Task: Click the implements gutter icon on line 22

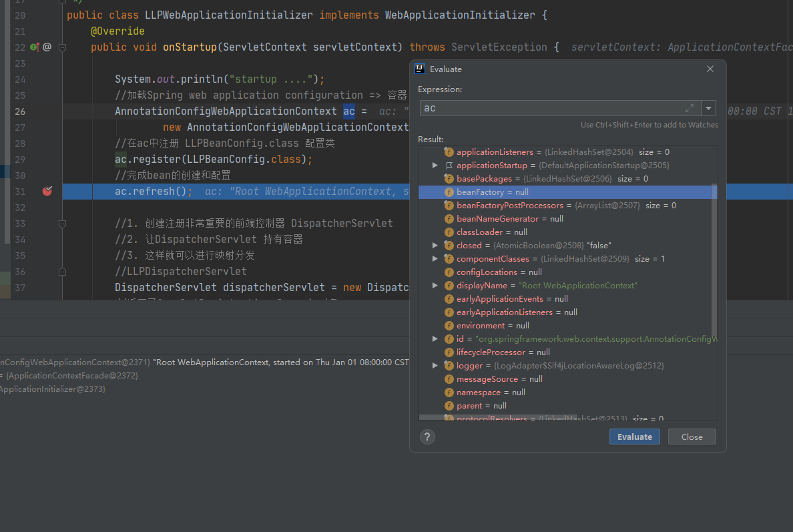Action: click(35, 47)
